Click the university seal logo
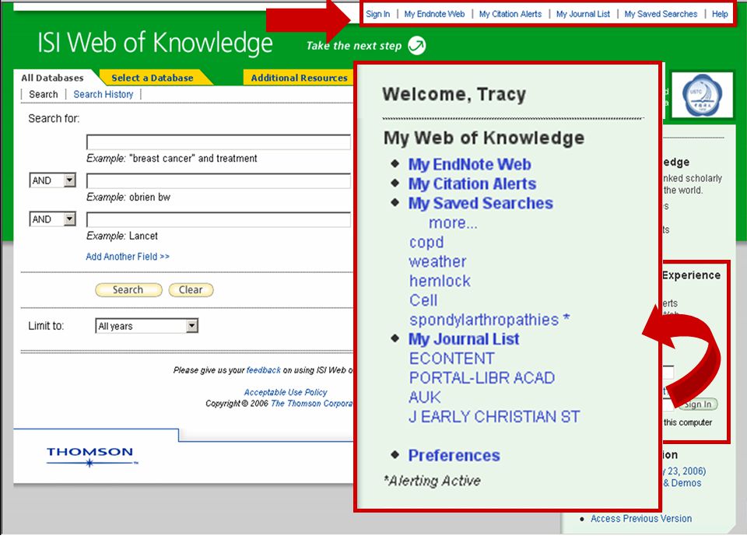This screenshot has height=560, width=747. [x=702, y=95]
